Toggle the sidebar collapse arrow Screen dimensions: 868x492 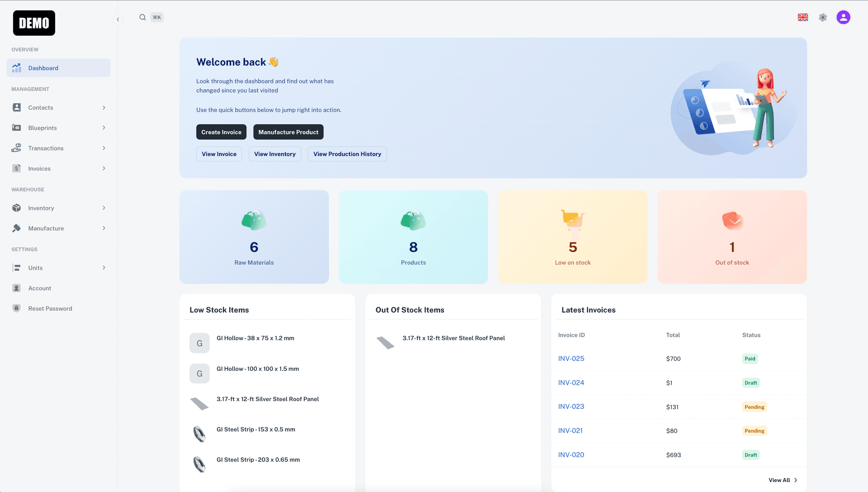(x=118, y=19)
